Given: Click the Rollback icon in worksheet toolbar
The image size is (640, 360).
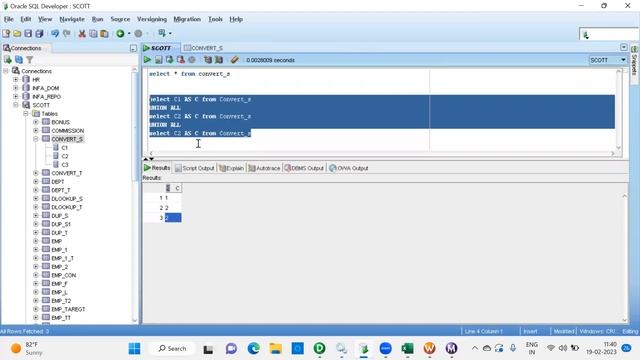Looking at the screenshot, I should tap(180, 60).
